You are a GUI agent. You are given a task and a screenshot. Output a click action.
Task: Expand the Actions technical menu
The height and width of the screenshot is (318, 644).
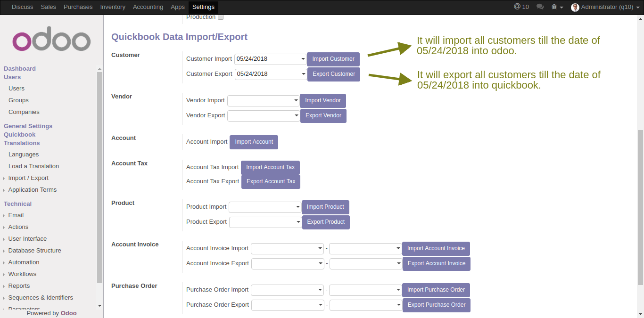click(18, 227)
